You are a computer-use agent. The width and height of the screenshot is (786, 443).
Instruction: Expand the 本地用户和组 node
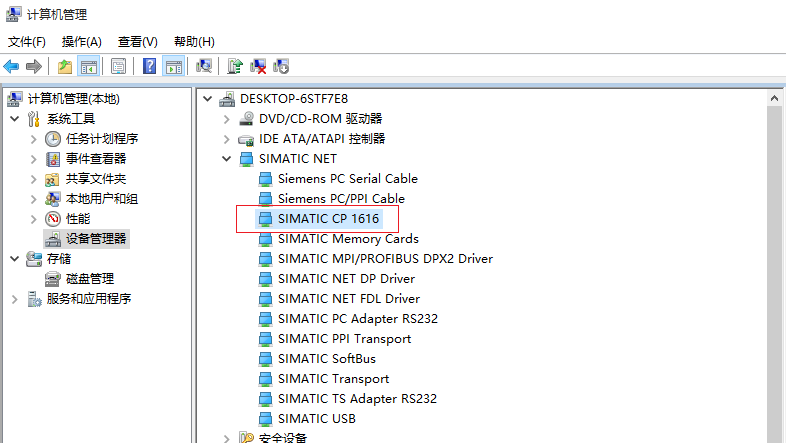coord(34,199)
